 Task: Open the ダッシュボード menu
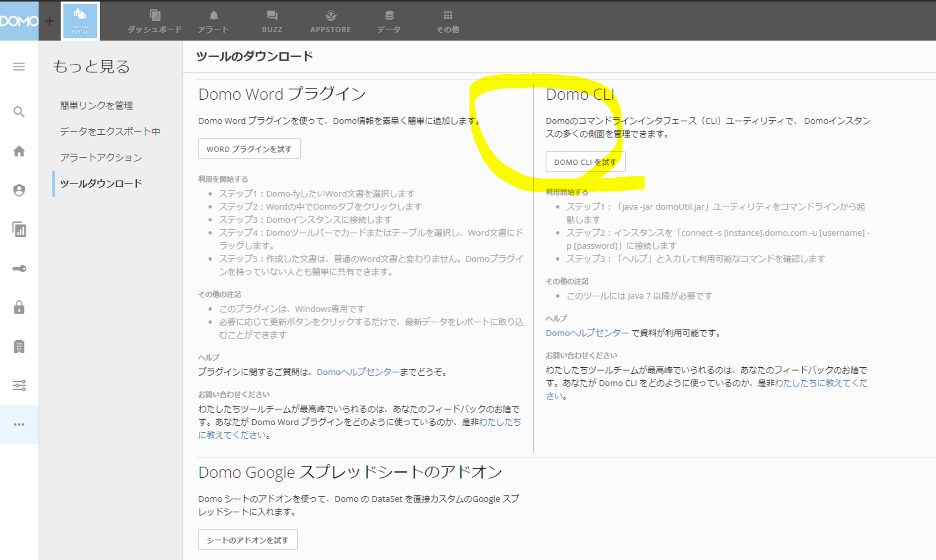pos(155,22)
